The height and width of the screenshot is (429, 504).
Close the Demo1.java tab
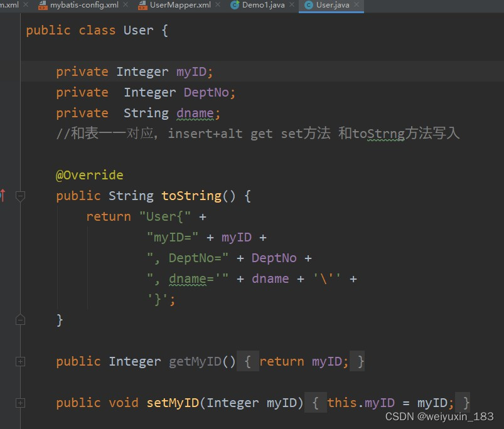(292, 4)
